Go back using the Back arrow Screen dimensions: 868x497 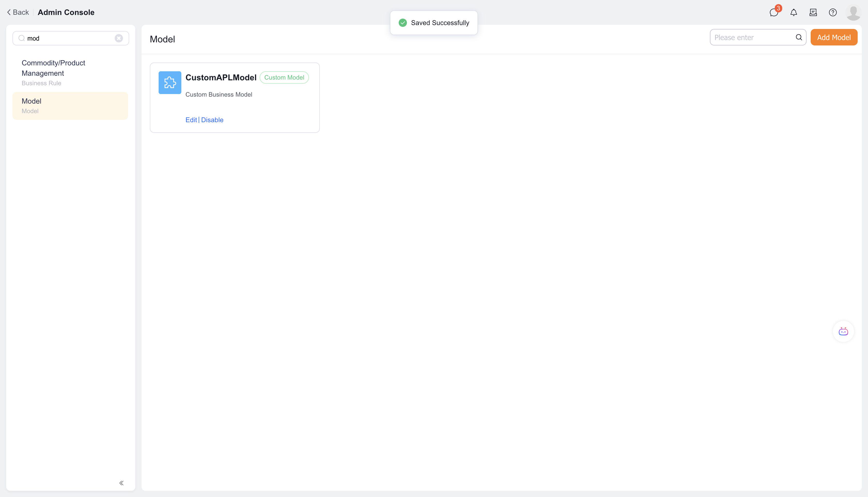coord(18,12)
